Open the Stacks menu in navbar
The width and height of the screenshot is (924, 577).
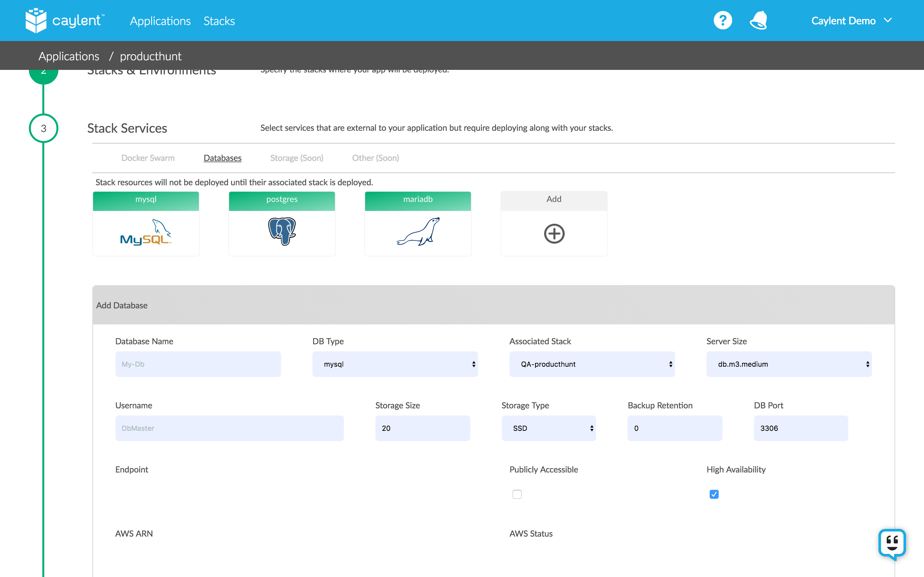point(219,21)
